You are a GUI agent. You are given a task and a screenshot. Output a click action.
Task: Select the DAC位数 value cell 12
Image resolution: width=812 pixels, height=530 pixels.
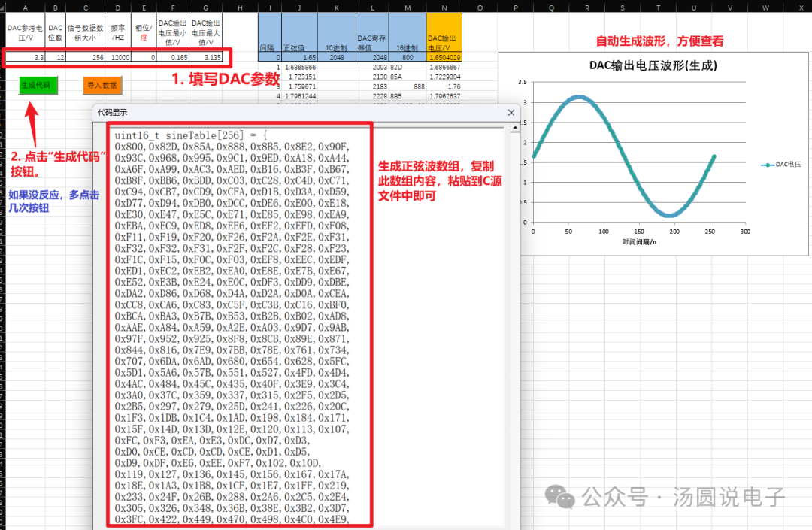[56, 57]
